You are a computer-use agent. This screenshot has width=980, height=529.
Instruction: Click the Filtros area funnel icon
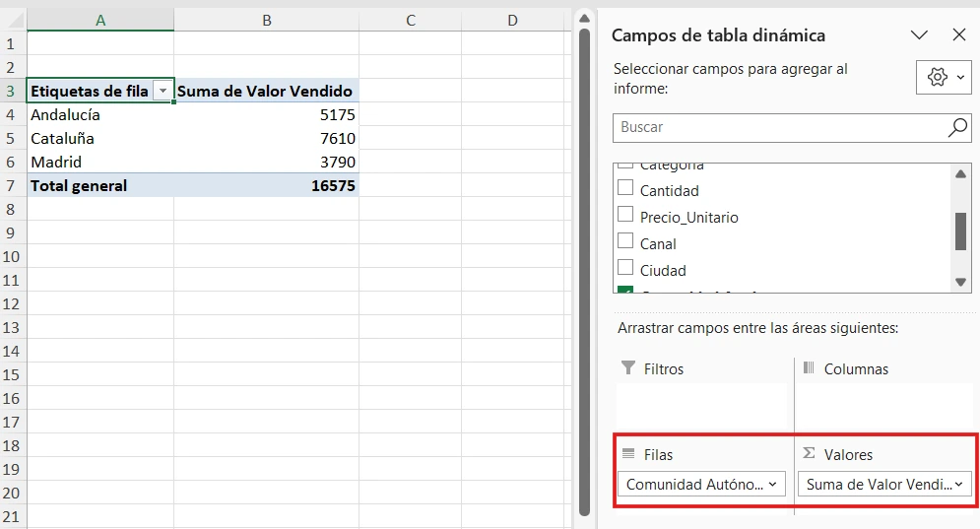tap(628, 367)
